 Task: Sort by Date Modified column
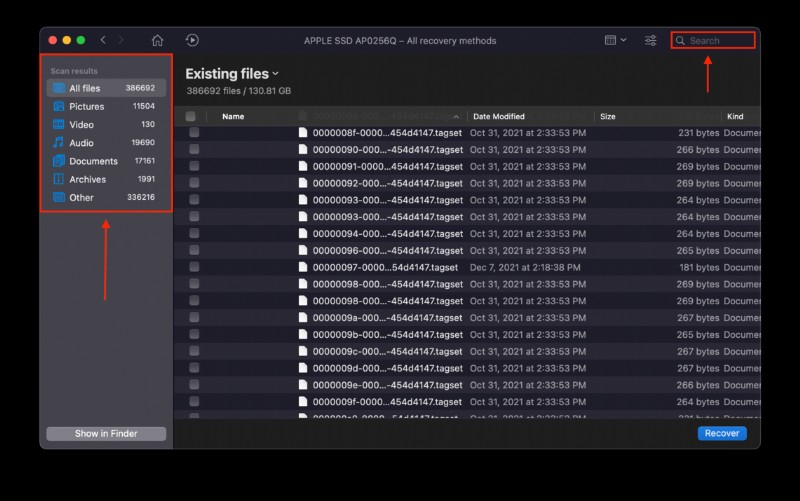point(498,116)
